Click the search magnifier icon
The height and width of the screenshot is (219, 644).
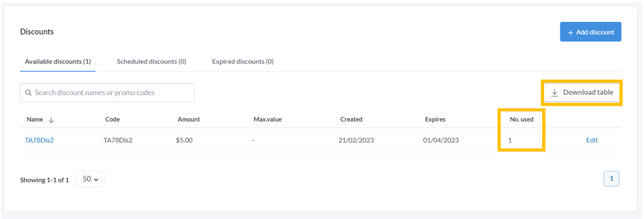coord(28,93)
